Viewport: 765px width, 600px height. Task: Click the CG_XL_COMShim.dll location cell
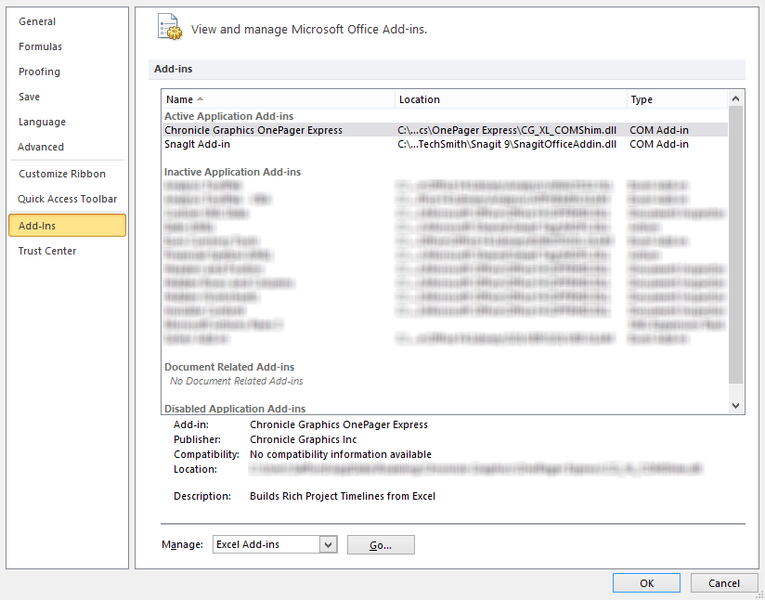pos(507,130)
